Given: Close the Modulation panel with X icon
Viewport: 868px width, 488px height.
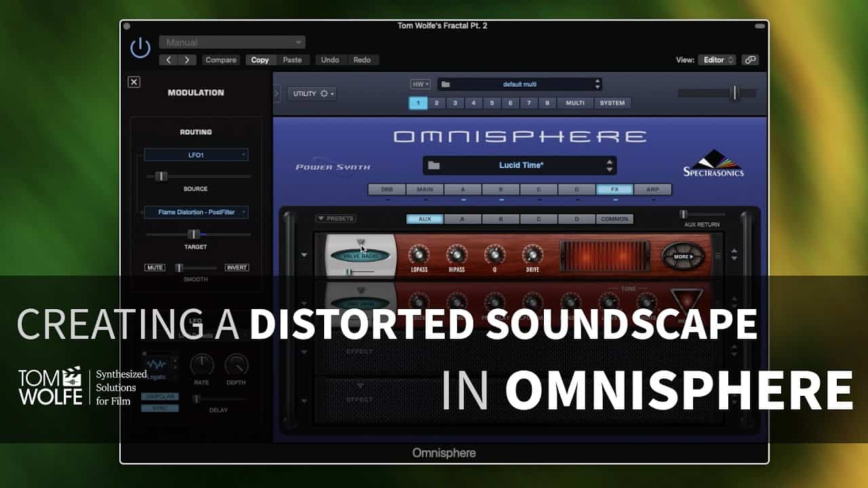Looking at the screenshot, I should point(134,82).
